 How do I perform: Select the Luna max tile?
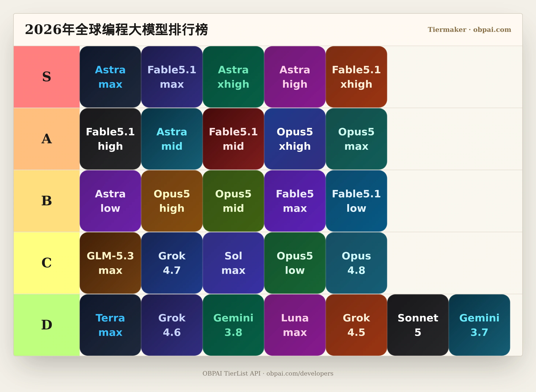pos(295,325)
